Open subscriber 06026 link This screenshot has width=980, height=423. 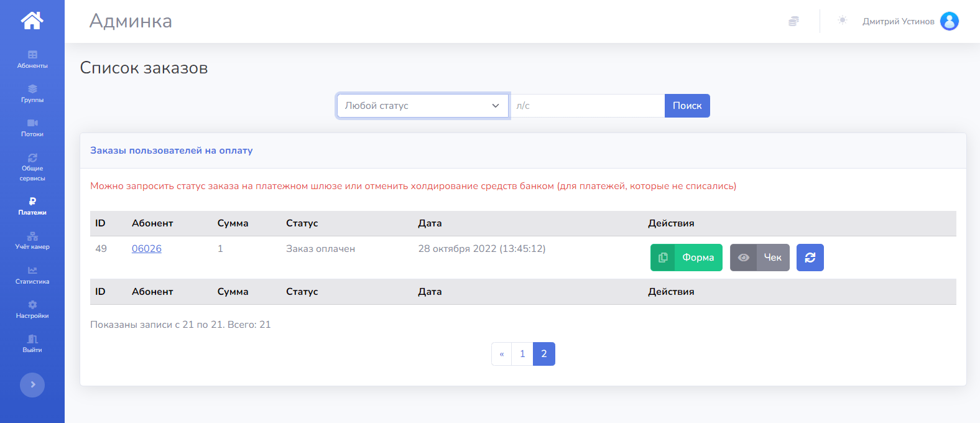[x=147, y=249]
